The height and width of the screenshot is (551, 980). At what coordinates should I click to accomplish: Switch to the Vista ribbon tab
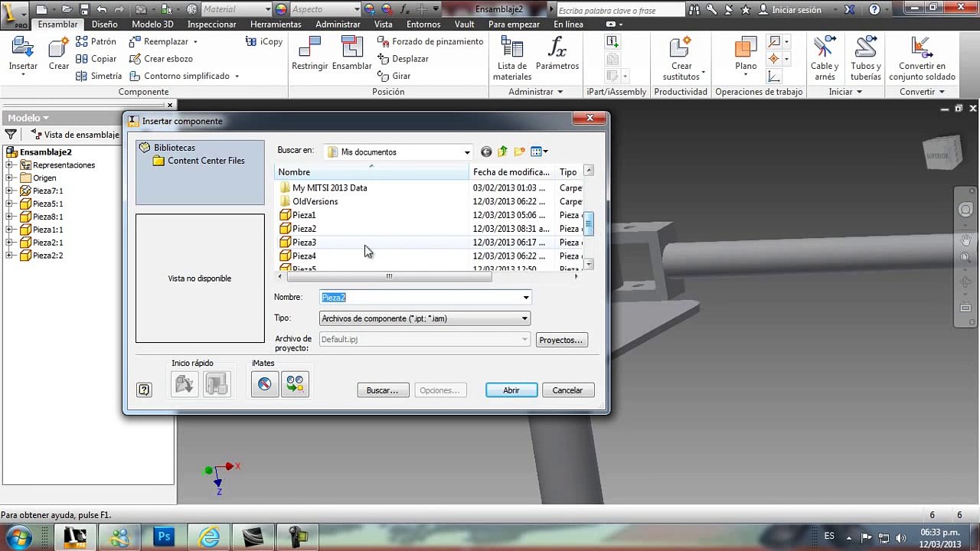(x=384, y=24)
